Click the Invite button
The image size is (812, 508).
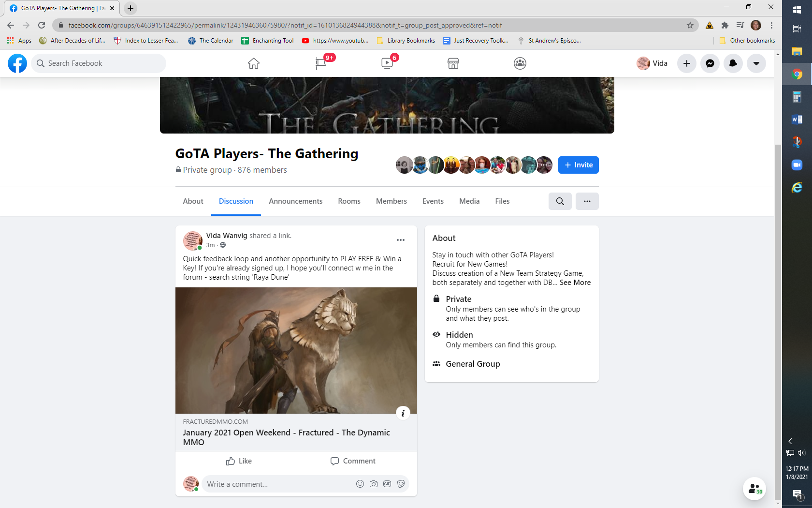click(579, 165)
